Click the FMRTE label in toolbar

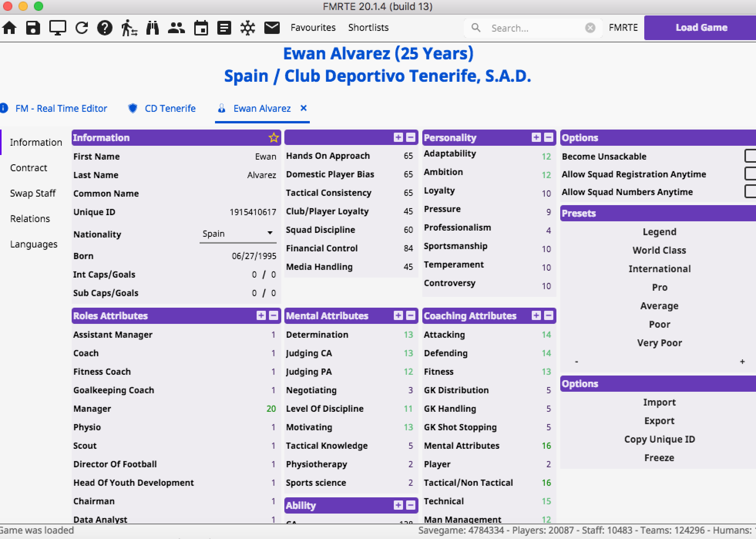[x=623, y=28]
